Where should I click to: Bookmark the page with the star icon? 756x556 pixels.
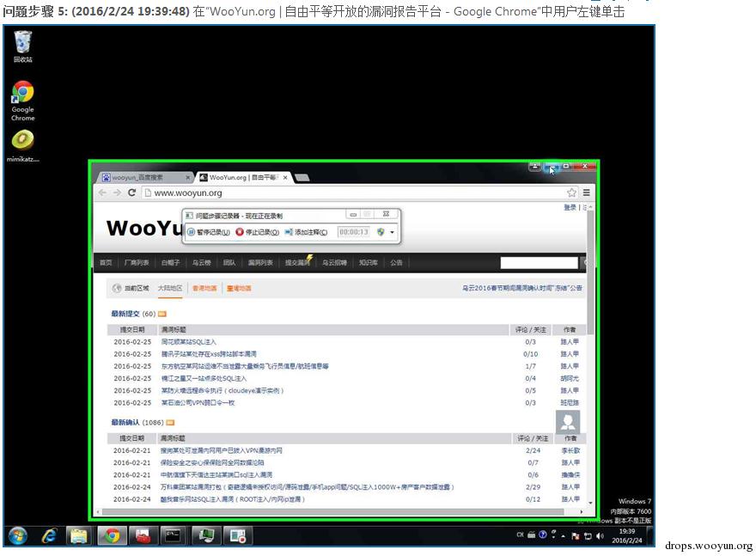point(572,192)
